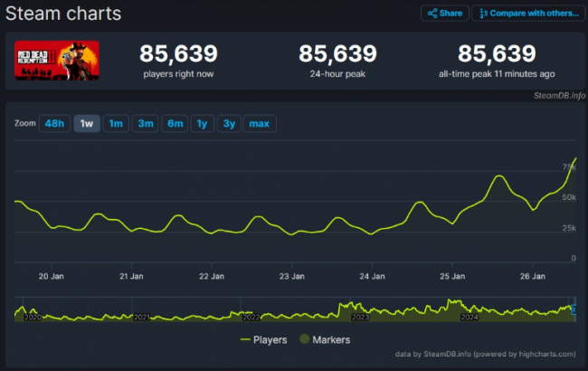Switch zoom to 1m
Screen dimensions: 588x371
tap(115, 124)
